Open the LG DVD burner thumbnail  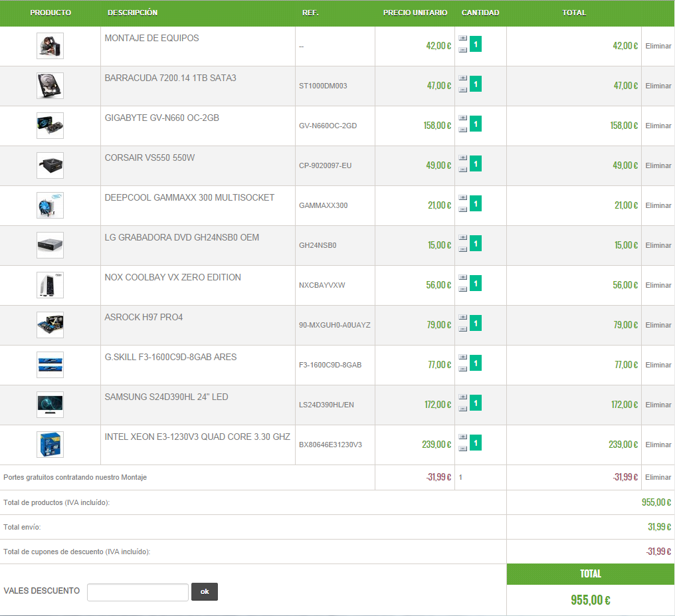tap(50, 245)
